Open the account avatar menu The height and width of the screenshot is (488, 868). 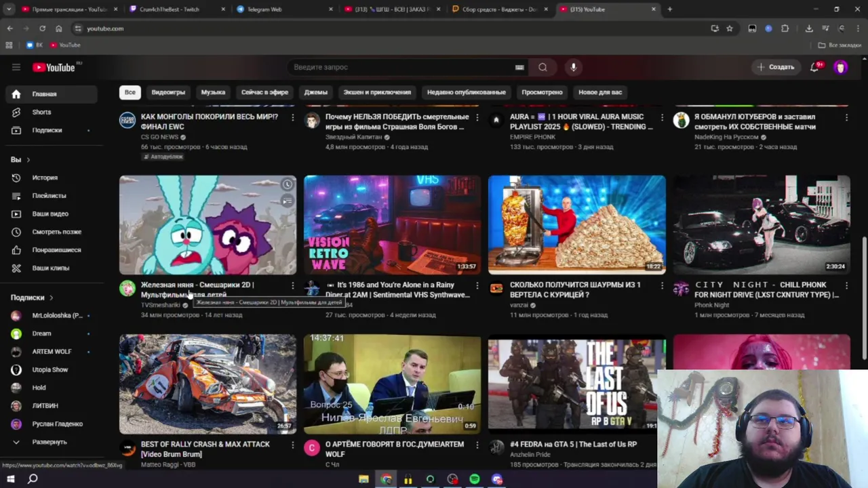pos(841,67)
